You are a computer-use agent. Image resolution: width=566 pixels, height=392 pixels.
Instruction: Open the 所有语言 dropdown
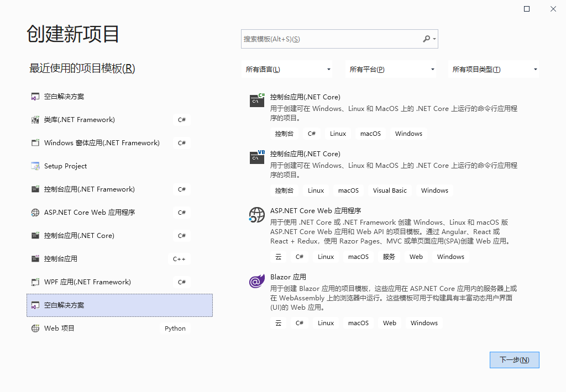[x=287, y=69]
